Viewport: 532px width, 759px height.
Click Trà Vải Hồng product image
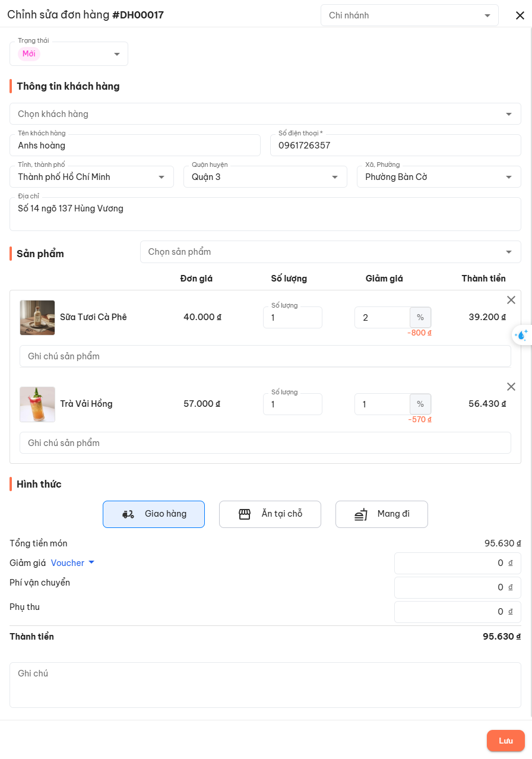(37, 404)
